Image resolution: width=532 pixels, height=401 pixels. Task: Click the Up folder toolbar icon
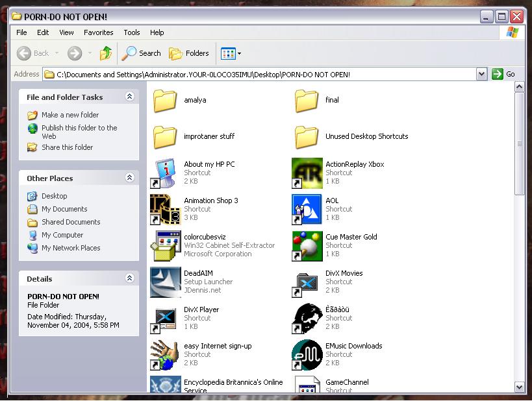coord(106,53)
